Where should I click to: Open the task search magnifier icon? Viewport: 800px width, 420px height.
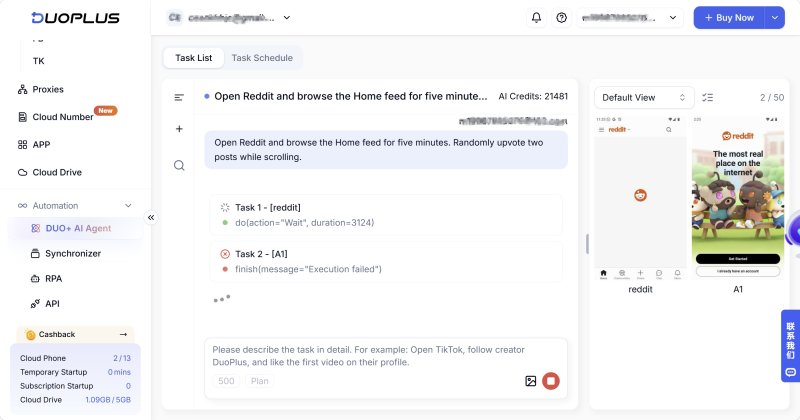[179, 165]
